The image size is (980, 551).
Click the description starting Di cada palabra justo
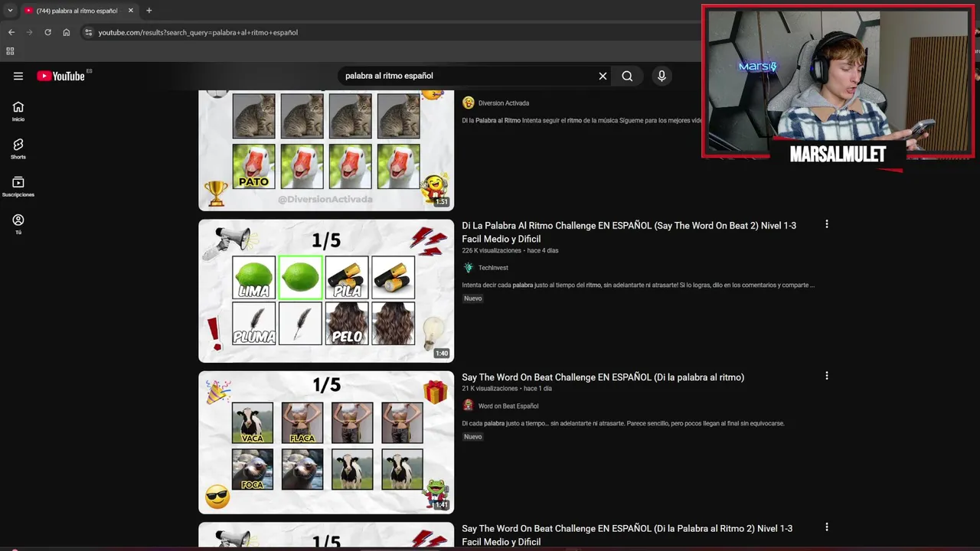pos(623,423)
